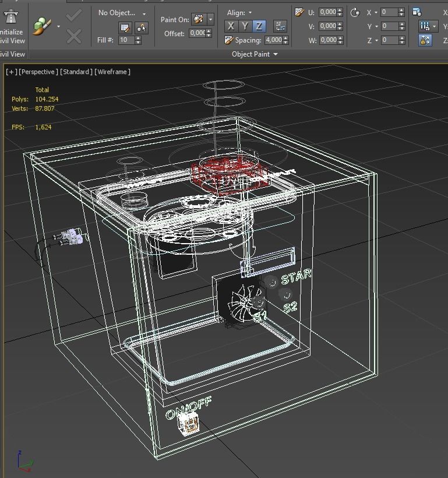This screenshot has width=448, height=478.
Task: Increase V value with spinner up arrow
Action: coord(340,24)
